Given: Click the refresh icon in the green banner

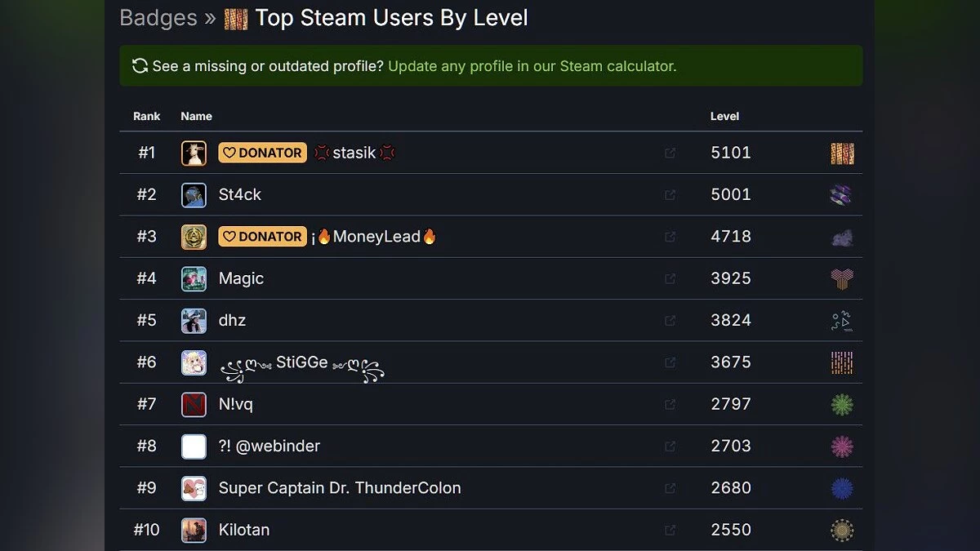Looking at the screenshot, I should 140,66.
